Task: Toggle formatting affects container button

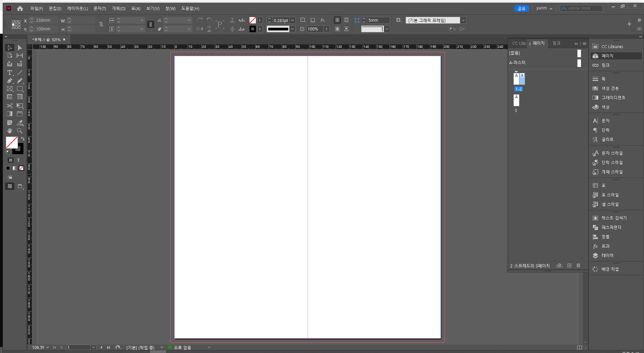Action: 11,160
